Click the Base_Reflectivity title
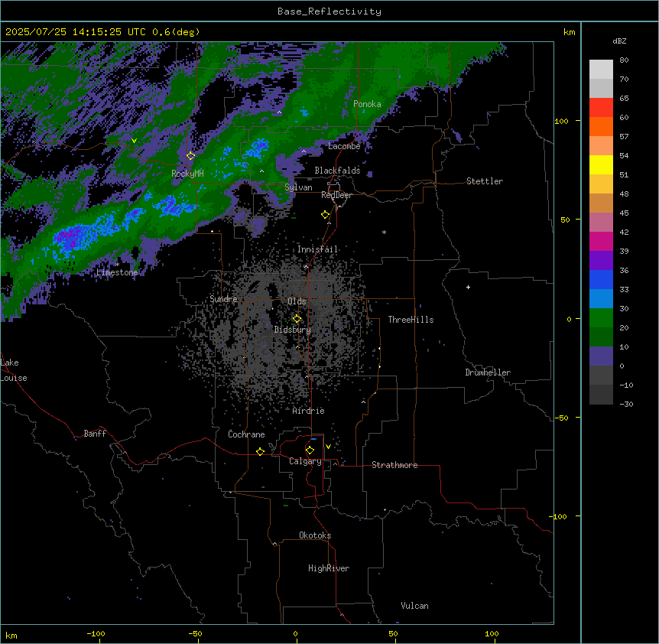The image size is (659, 644). (x=329, y=11)
